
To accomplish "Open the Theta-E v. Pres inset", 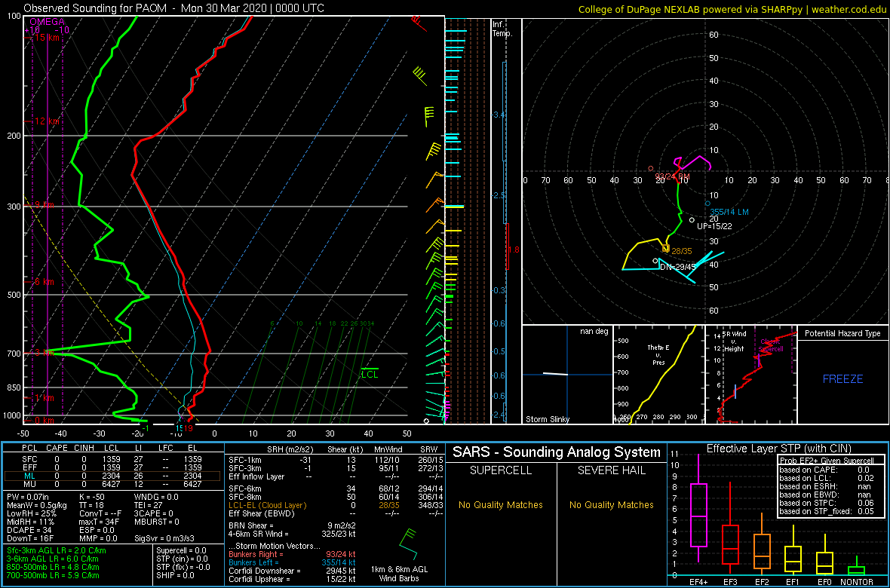I will (658, 375).
